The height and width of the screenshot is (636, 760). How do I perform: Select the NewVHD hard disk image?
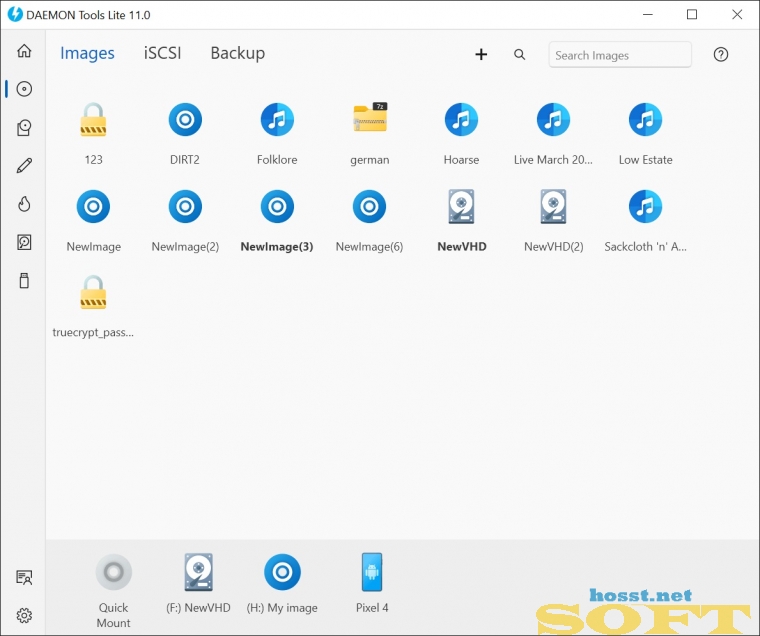pos(461,207)
